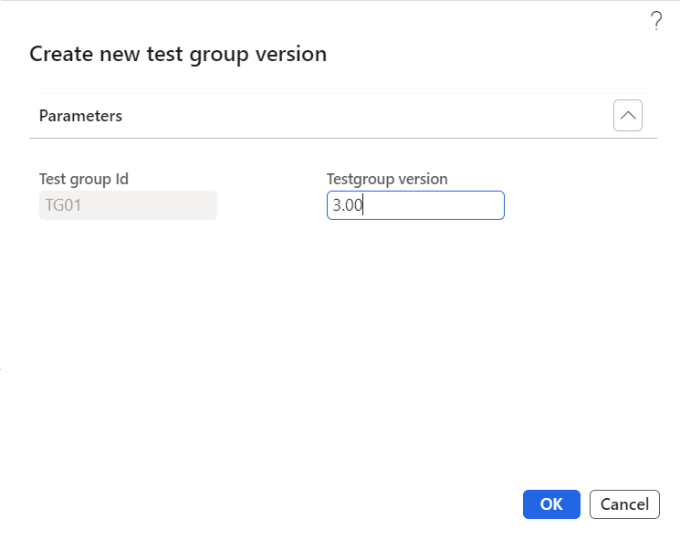Get help via the top-right ? icon
680x550 pixels.
656,20
